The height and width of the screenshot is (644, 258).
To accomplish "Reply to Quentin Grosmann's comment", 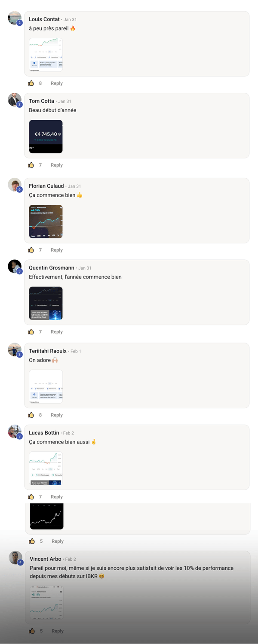I will (57, 331).
